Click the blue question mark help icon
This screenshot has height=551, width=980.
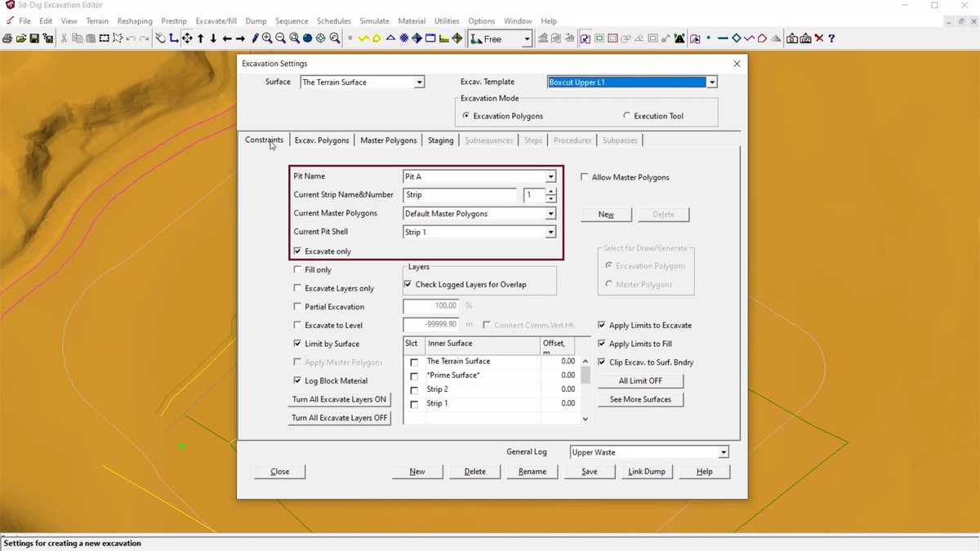(x=831, y=38)
